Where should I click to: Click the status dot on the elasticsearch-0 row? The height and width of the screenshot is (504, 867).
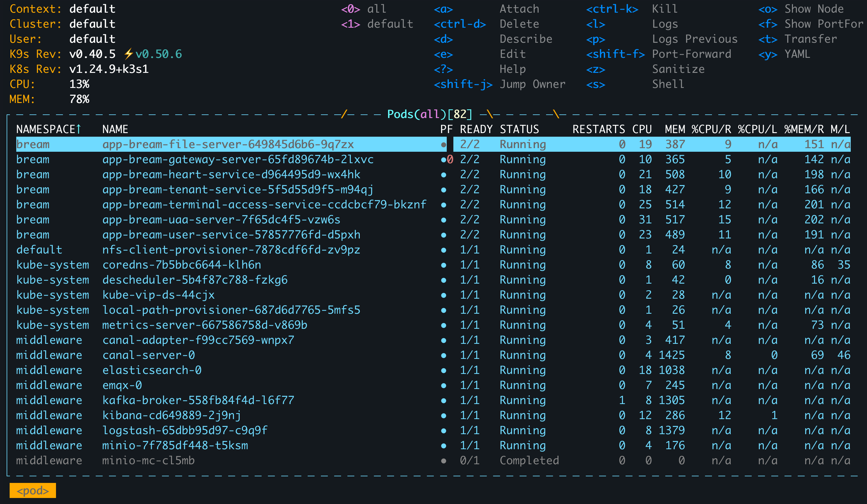pos(443,371)
